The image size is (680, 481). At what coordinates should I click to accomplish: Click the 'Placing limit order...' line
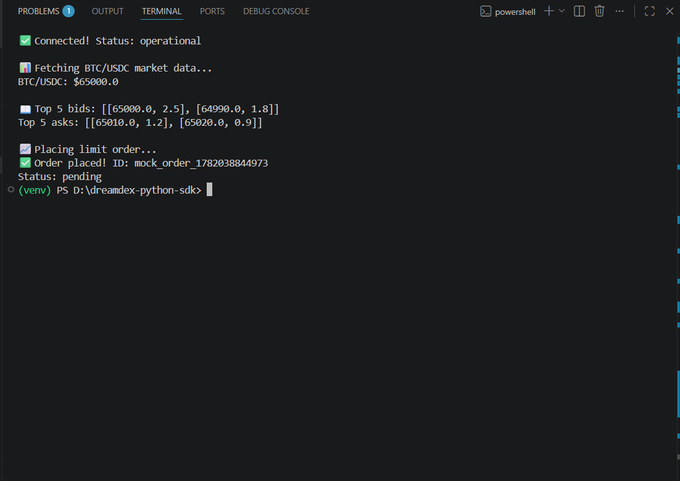pos(88,149)
